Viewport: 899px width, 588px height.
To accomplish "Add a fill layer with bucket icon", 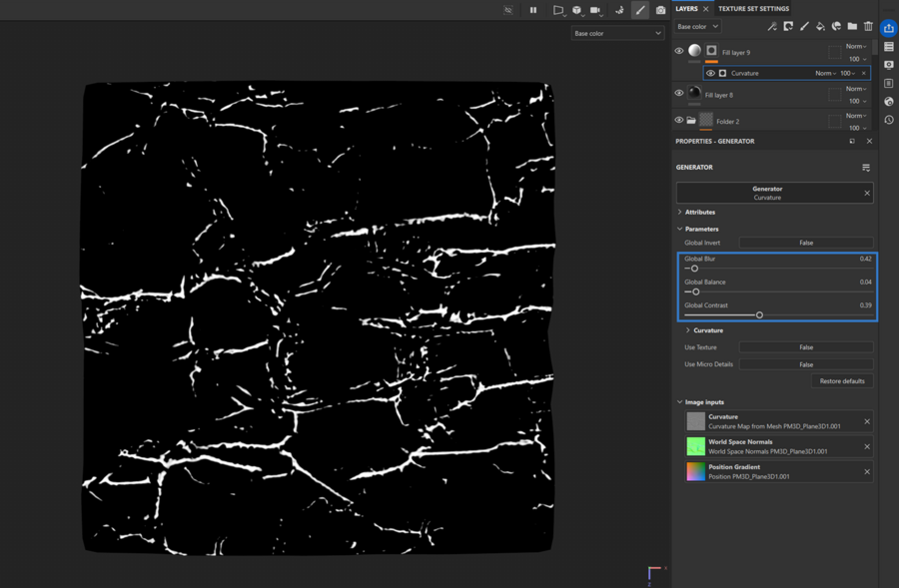I will tap(820, 27).
